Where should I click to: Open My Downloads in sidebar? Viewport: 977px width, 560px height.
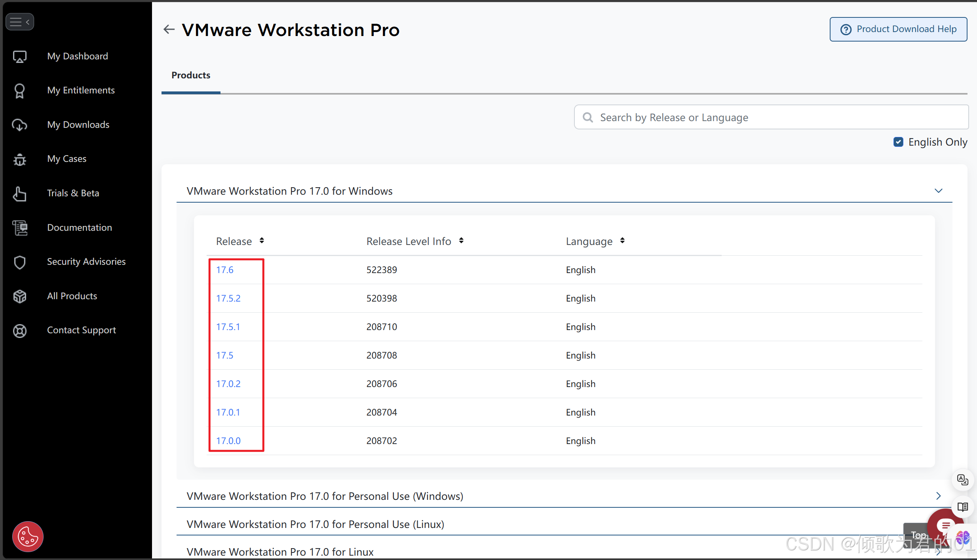click(x=78, y=125)
